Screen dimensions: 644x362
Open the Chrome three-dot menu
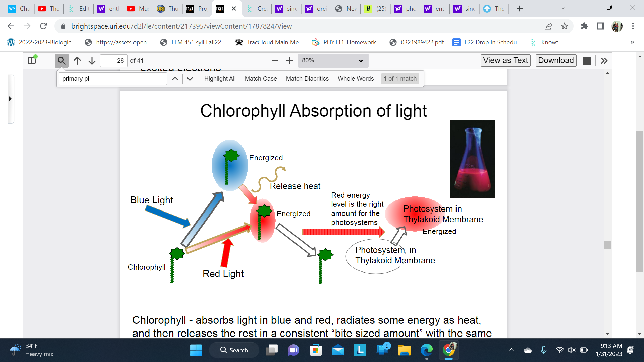(633, 26)
